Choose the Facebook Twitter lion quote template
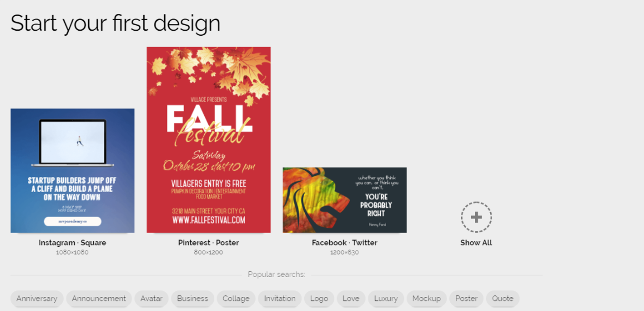Viewport: 644px width, 311px height. [x=344, y=200]
